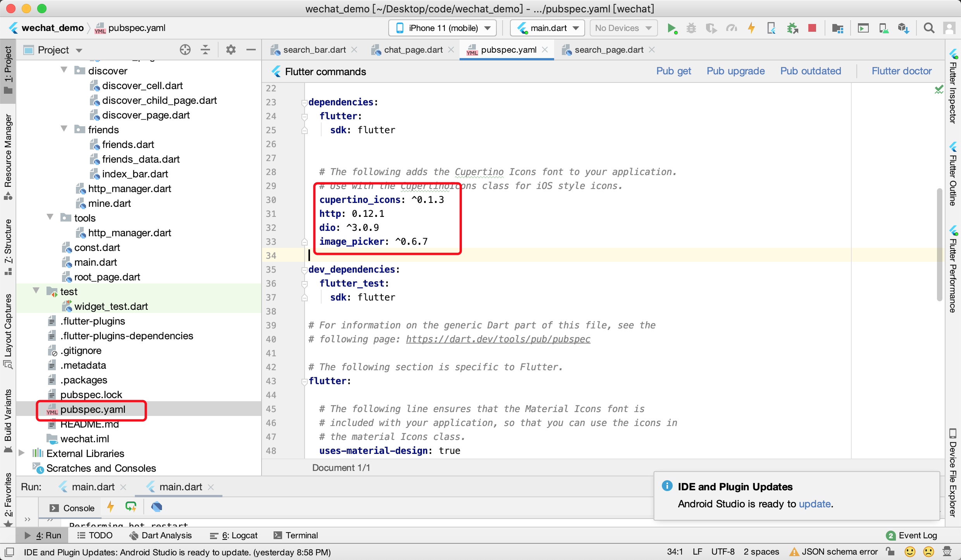961x560 pixels.
Task: Click the Search Everywhere magnifier icon
Action: [x=929, y=28]
